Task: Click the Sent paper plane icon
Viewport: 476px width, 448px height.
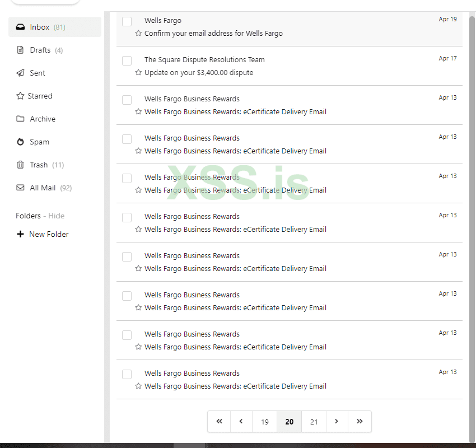Action: pos(20,73)
